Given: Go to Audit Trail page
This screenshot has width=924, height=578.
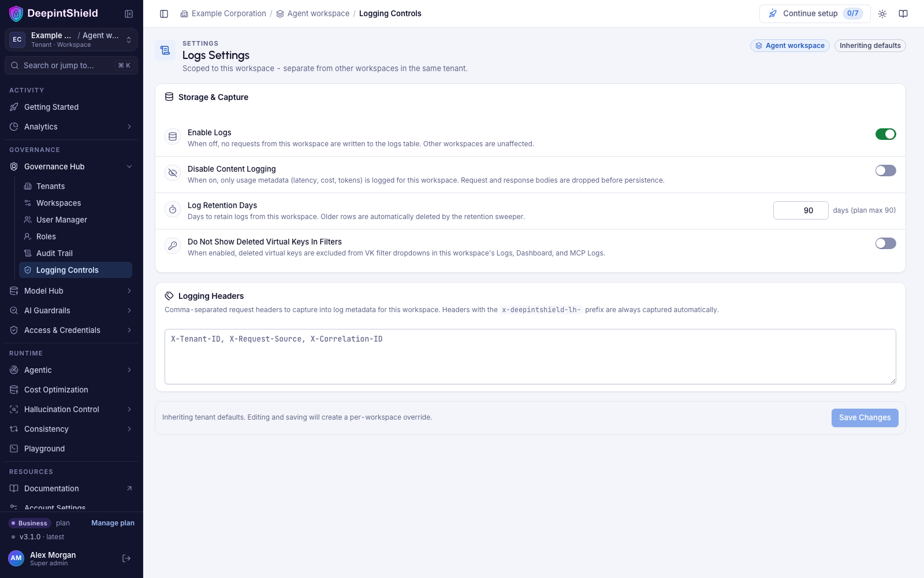Looking at the screenshot, I should (x=76, y=253).
